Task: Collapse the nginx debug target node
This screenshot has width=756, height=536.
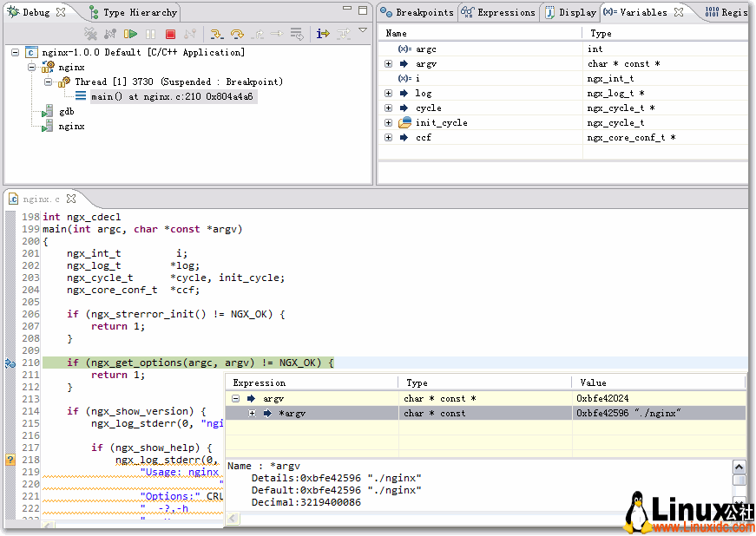Action: tap(32, 67)
